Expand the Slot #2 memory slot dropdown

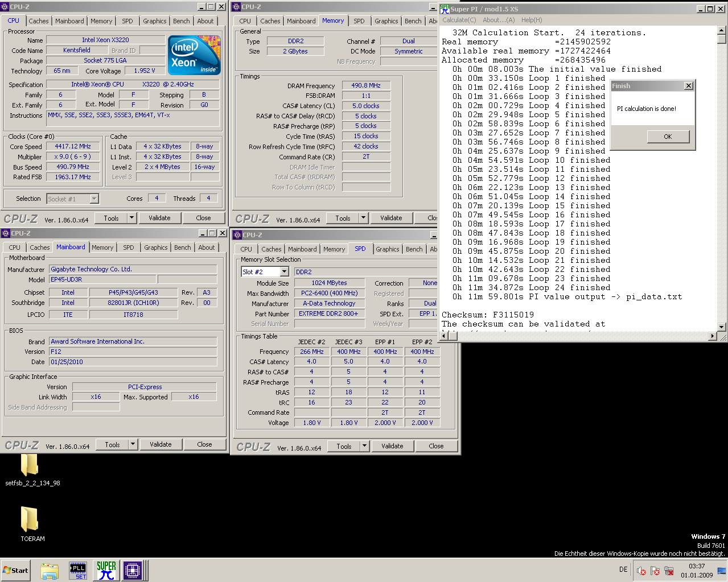tap(285, 272)
